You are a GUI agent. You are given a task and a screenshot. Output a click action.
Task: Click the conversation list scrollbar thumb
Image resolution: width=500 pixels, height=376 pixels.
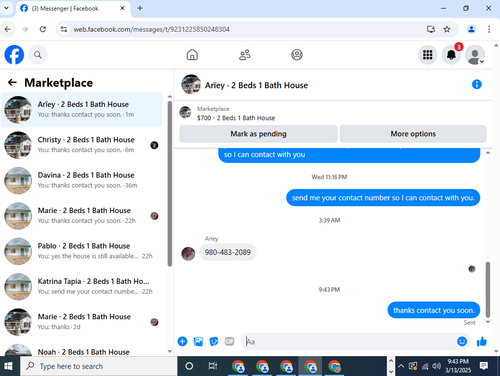[170, 183]
